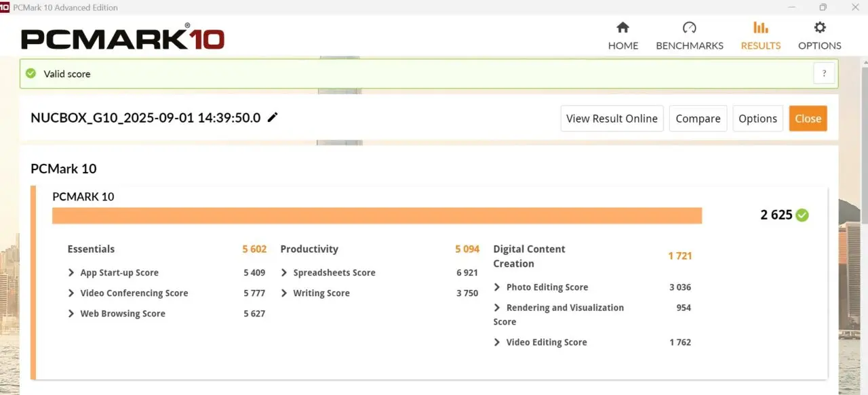Click the orange PCMark 10 score bar
The width and height of the screenshot is (868, 395).
[x=376, y=215]
